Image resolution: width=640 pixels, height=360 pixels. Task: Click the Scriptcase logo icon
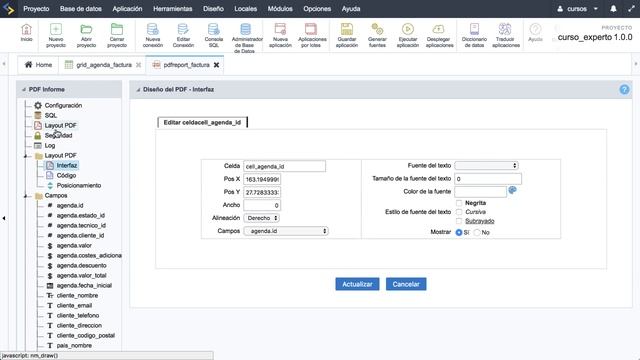(x=8, y=9)
